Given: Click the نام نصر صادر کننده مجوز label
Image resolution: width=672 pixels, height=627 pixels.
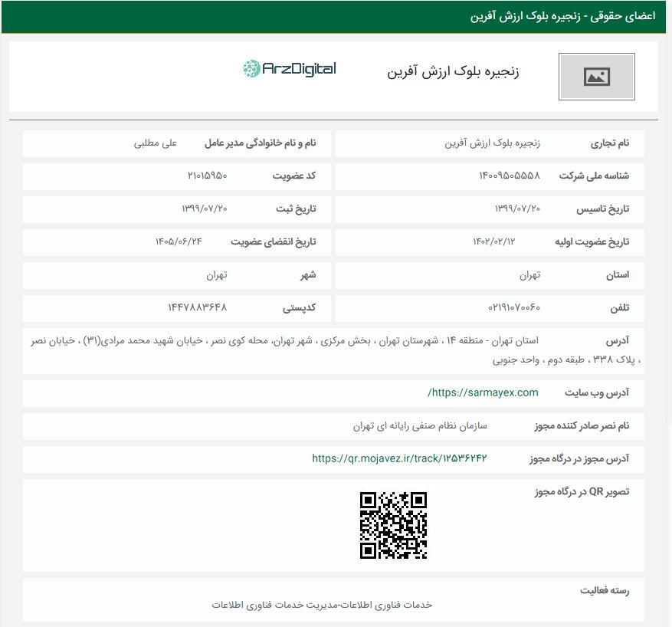Looking at the screenshot, I should click(582, 426).
